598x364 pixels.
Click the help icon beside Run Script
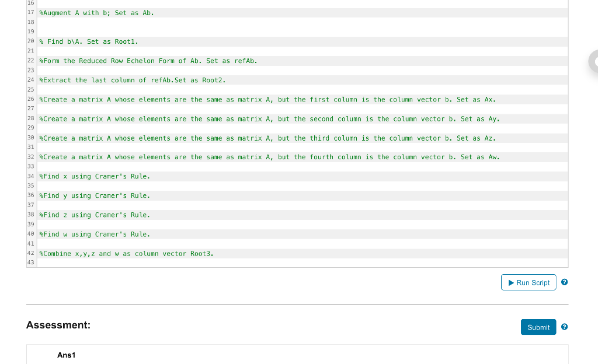pyautogui.click(x=564, y=282)
